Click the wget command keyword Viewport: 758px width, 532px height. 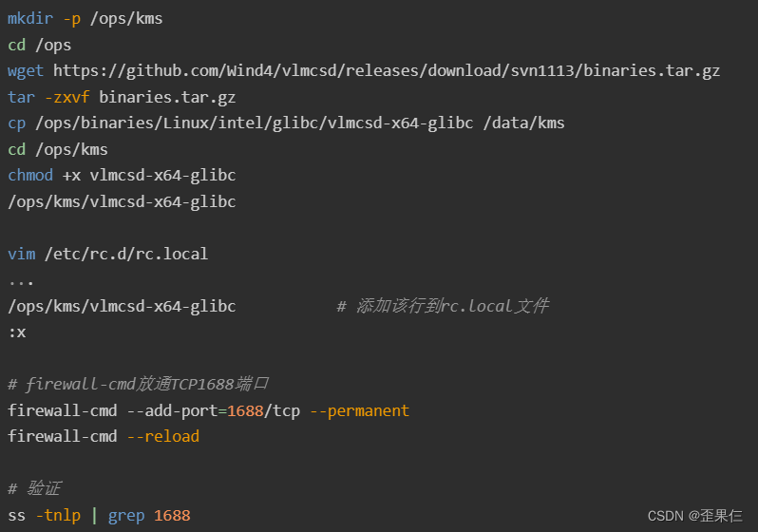coord(25,71)
